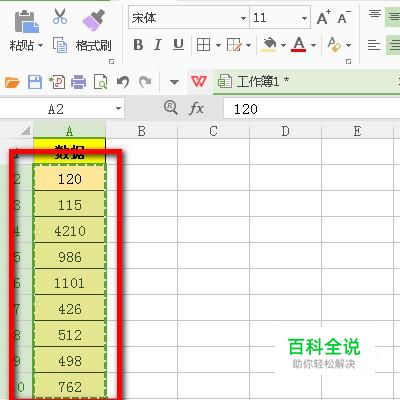
Task: Select column E header
Action: [357, 131]
